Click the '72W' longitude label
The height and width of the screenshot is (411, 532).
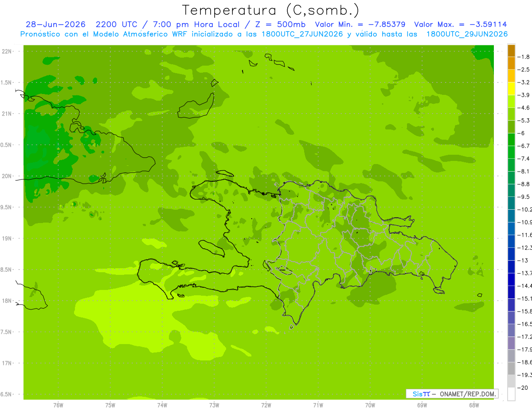(266, 405)
